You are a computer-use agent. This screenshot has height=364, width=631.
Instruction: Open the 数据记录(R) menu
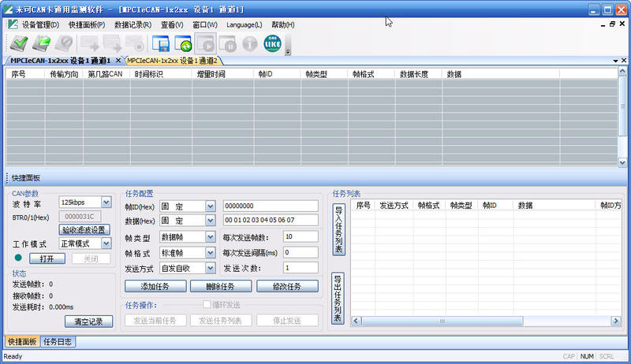133,25
